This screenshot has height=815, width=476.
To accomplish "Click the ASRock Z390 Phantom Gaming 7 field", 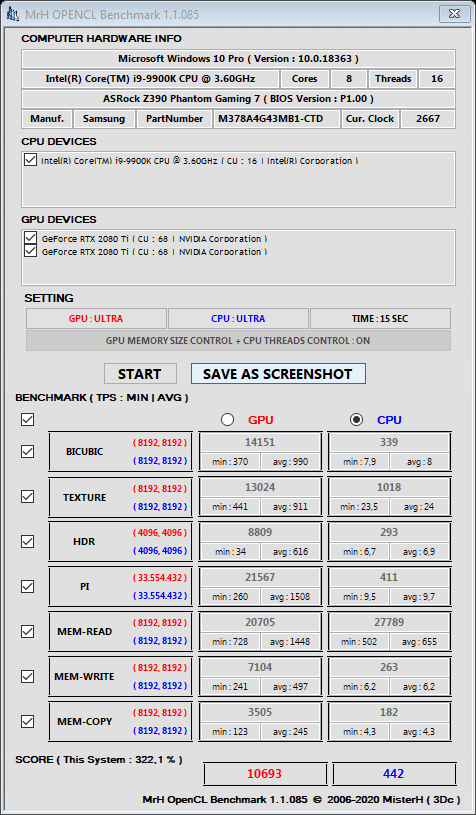I will pyautogui.click(x=238, y=99).
